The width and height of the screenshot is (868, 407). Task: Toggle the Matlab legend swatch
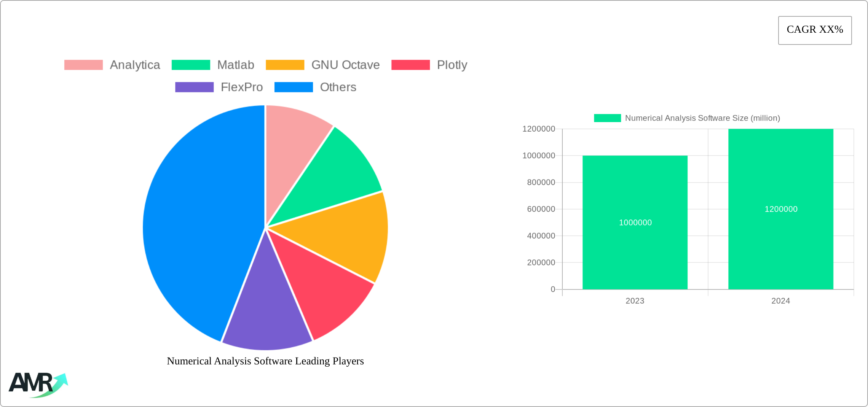point(191,65)
